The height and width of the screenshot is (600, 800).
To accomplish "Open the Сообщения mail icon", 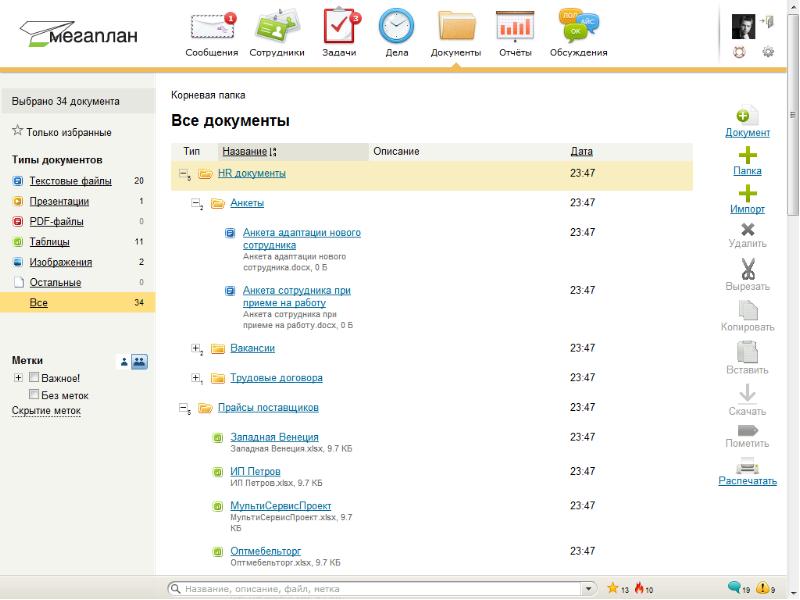I will (212, 26).
